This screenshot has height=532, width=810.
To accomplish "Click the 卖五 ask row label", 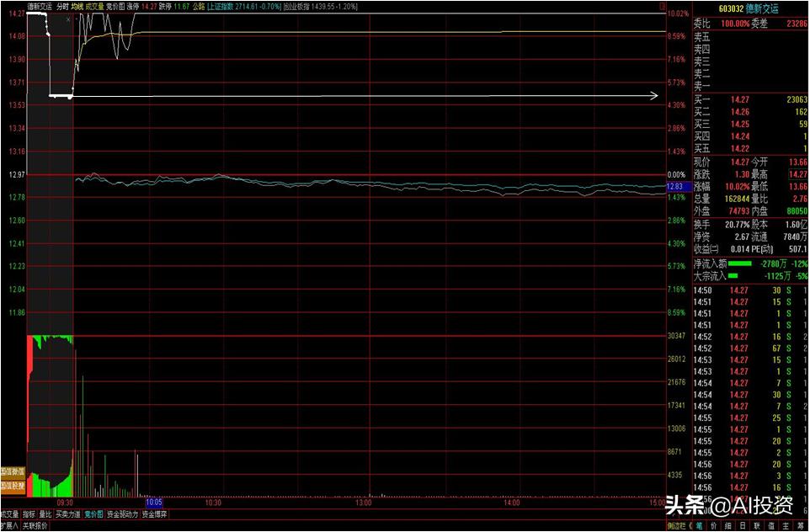I will pos(702,37).
